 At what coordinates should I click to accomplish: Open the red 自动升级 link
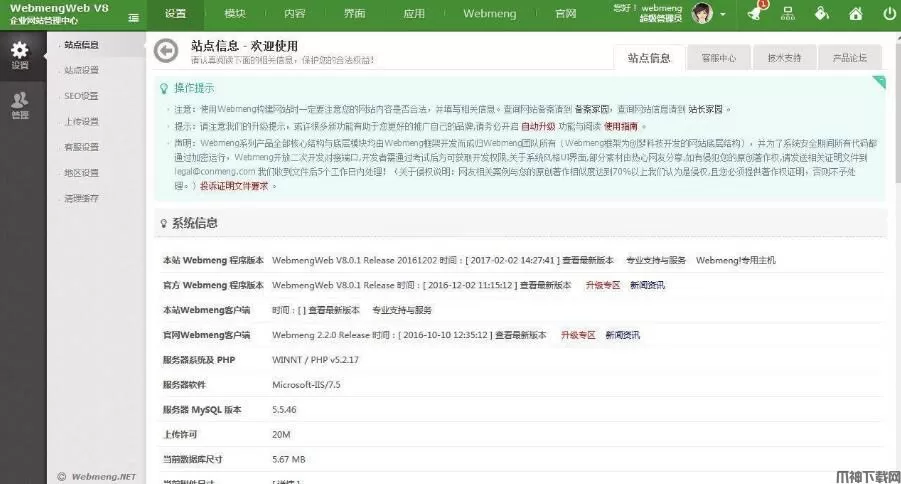point(538,126)
